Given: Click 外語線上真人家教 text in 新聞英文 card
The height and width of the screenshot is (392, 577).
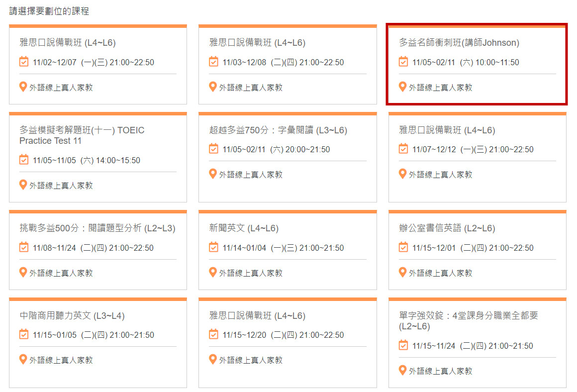Looking at the screenshot, I should click(251, 273).
